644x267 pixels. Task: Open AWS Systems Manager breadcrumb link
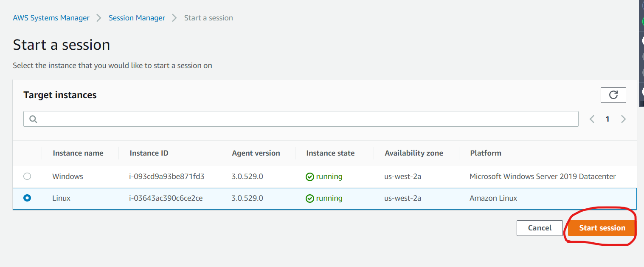tap(51, 18)
